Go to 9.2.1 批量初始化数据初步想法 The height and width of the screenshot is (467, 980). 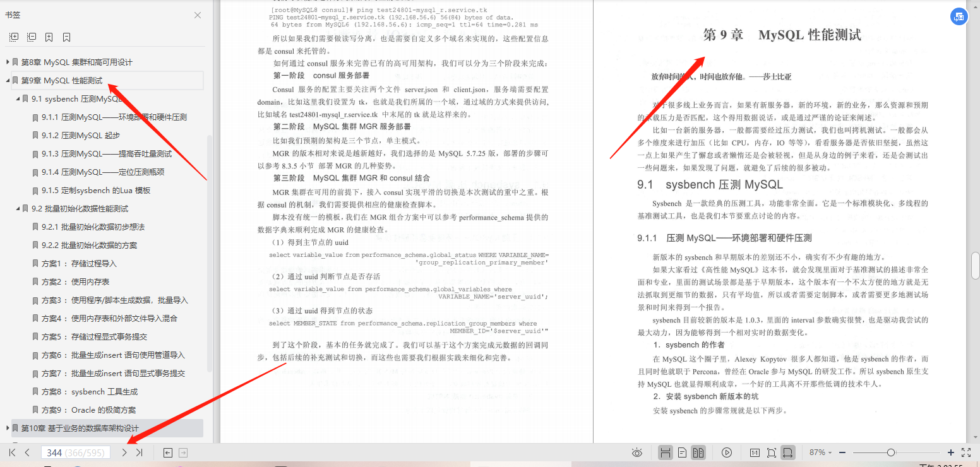93,227
